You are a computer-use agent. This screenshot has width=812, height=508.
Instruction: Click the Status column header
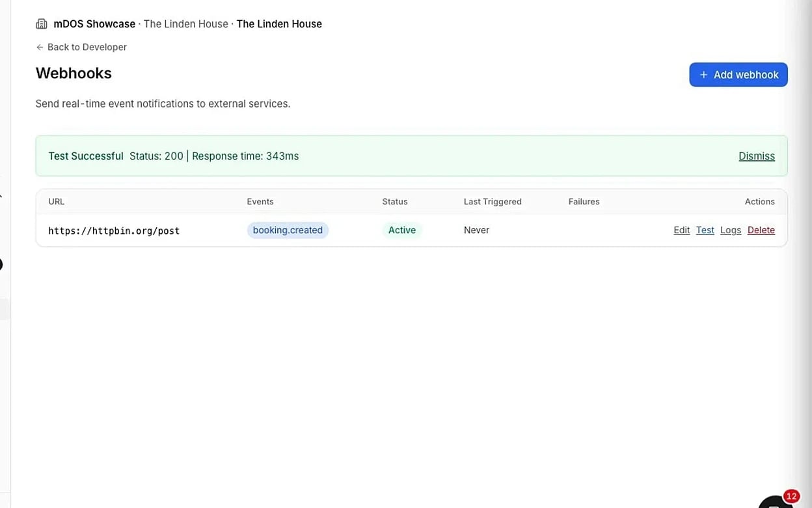point(395,202)
